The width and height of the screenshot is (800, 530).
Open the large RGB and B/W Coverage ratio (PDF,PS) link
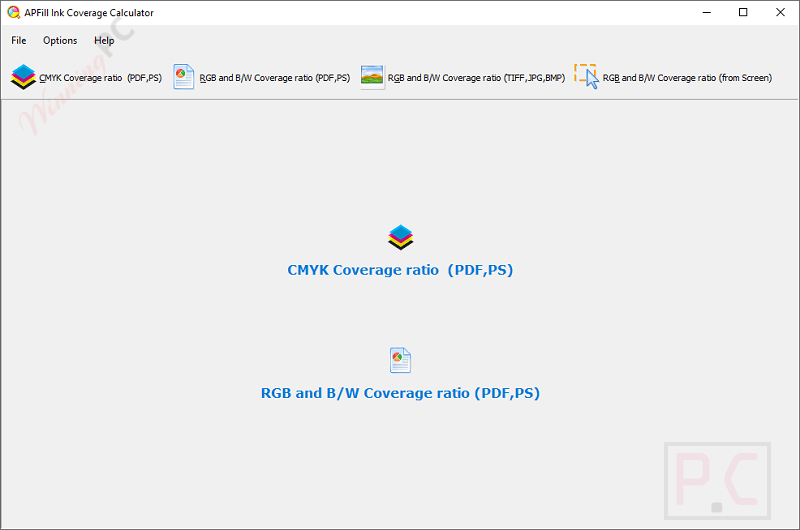click(400, 393)
